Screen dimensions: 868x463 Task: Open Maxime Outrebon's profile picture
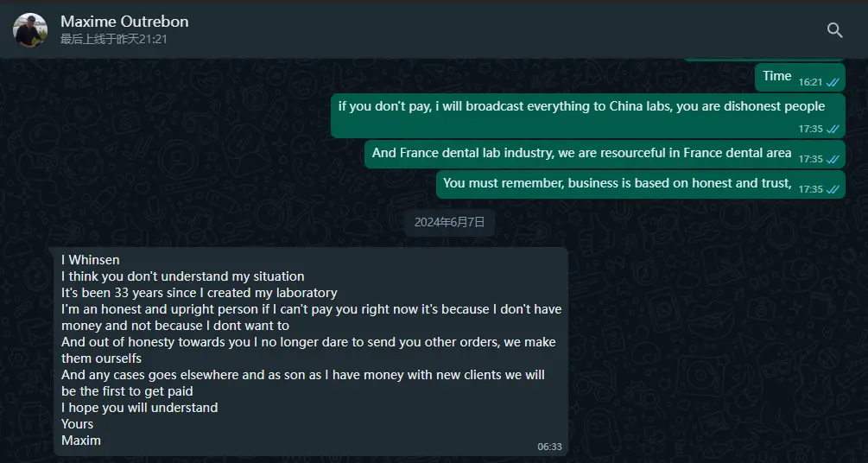click(x=30, y=30)
